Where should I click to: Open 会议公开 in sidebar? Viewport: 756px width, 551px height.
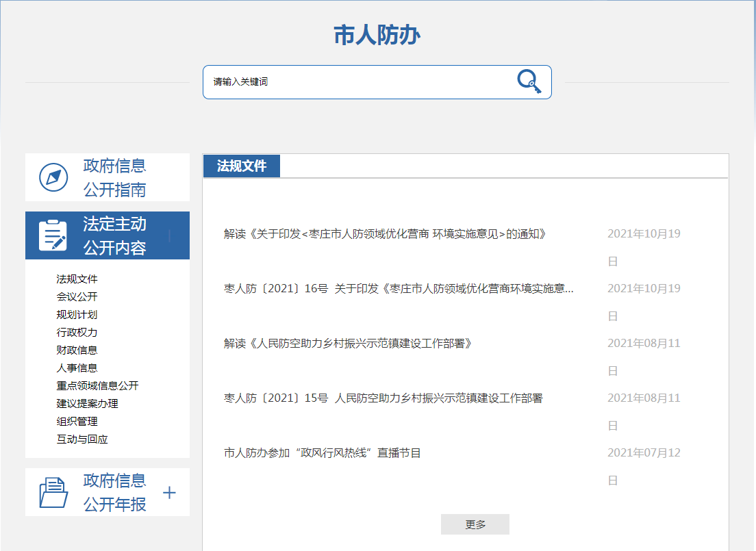(x=77, y=297)
